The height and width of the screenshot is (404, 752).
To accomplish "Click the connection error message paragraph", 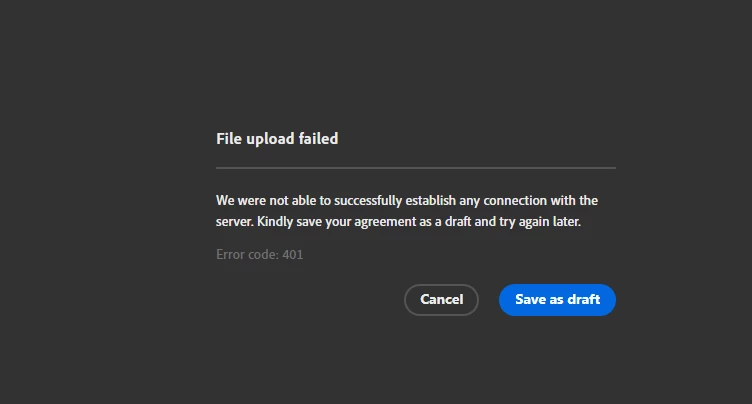I will point(407,211).
